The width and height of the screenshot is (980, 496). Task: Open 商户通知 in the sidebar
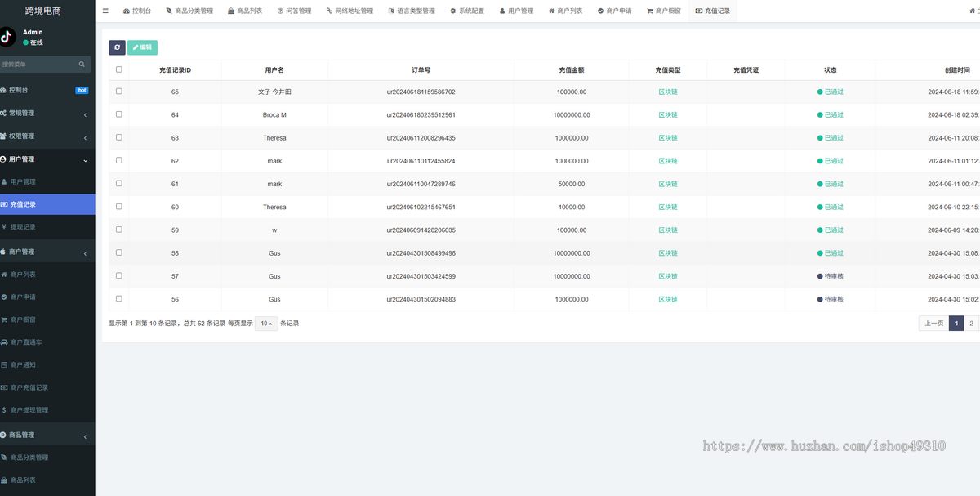pyautogui.click(x=47, y=364)
